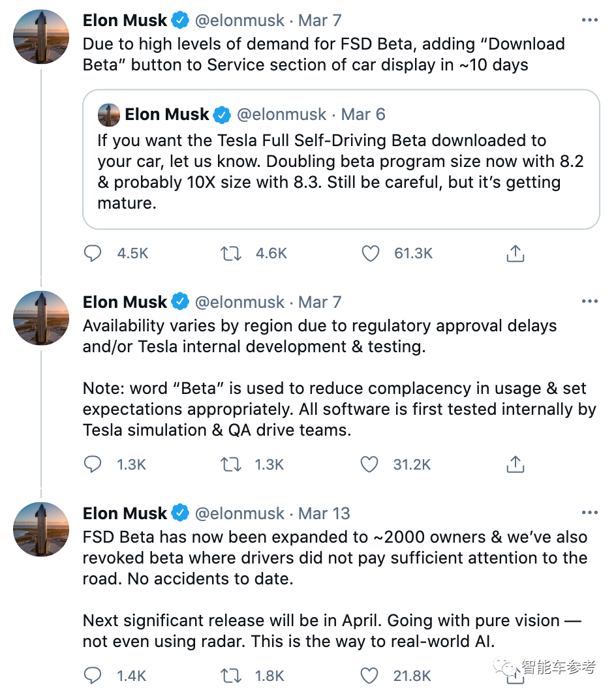
Task: Open more options on Availability tweet
Action: [589, 302]
